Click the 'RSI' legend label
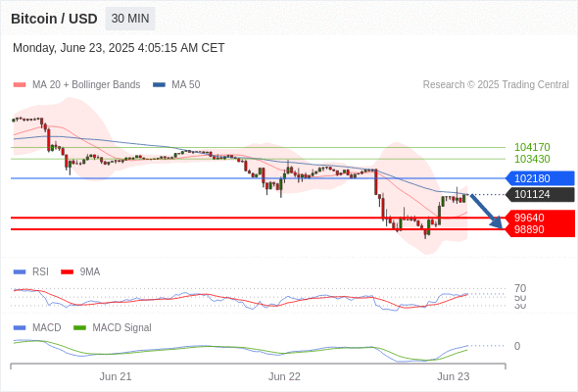 point(40,272)
